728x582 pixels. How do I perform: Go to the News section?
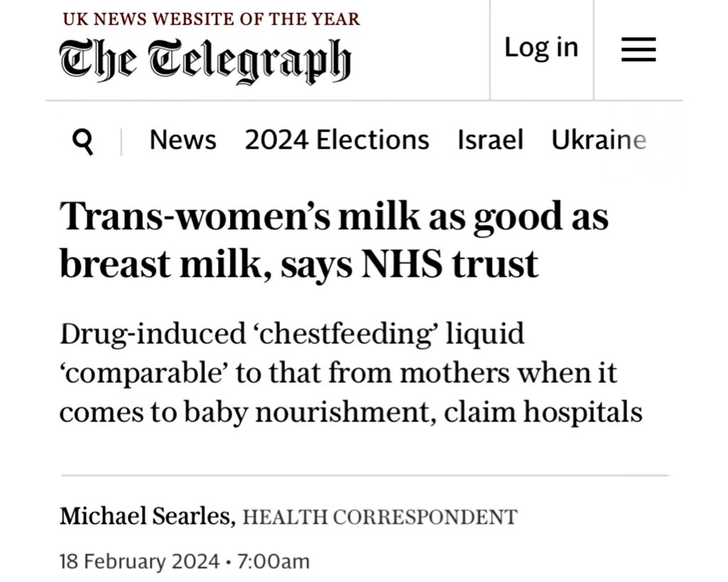pos(183,140)
